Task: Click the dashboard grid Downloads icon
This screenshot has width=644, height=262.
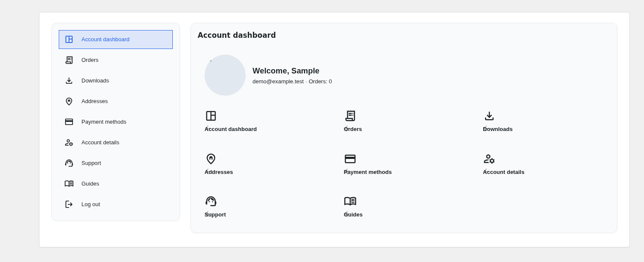Action: 489,116
